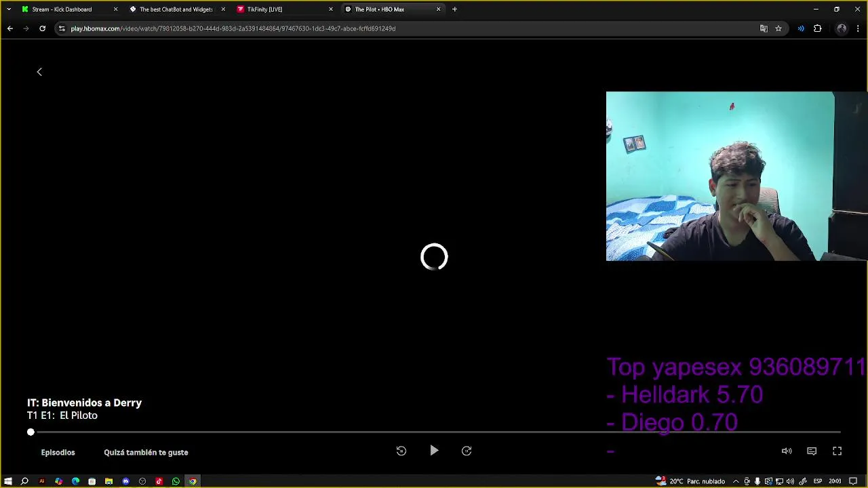868x488 pixels.
Task: Click the browser forward arrow
Action: click(x=26, y=28)
